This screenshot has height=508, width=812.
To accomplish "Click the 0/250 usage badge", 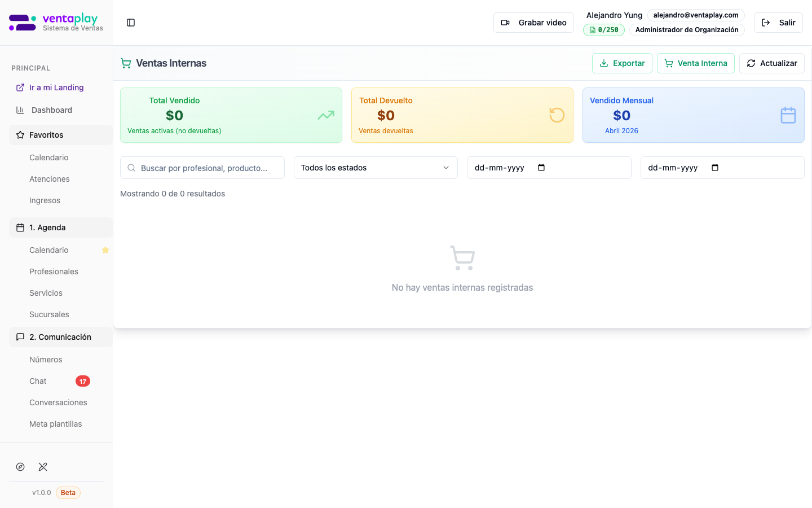I will [603, 30].
